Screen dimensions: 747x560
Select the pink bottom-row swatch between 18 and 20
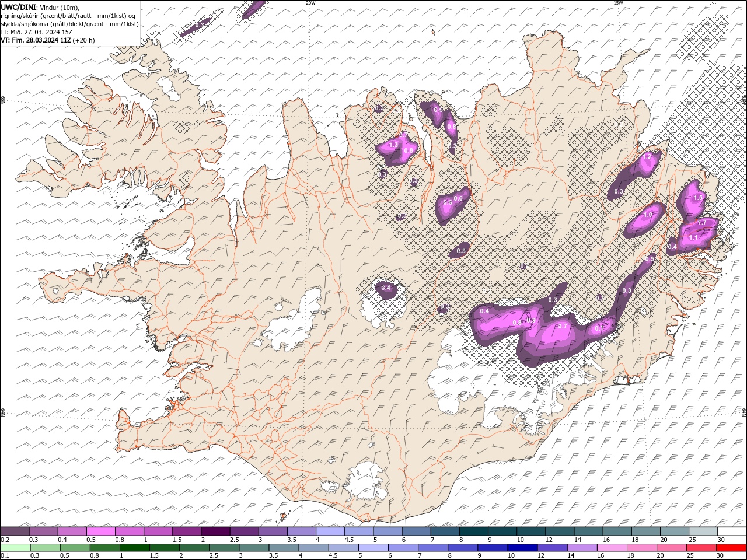(641, 548)
